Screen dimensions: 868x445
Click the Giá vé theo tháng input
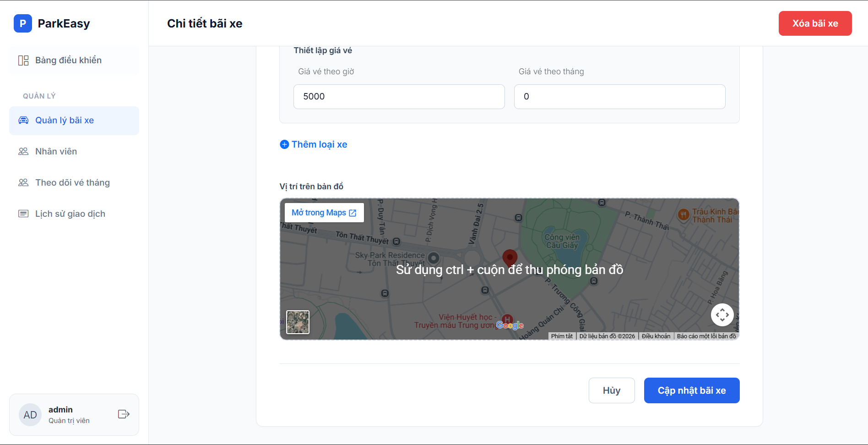pos(619,97)
